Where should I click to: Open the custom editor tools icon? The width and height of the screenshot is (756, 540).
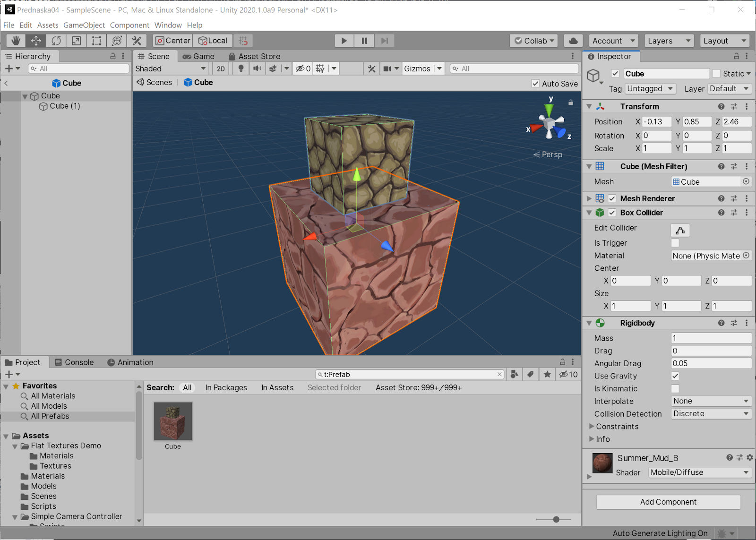coord(137,41)
